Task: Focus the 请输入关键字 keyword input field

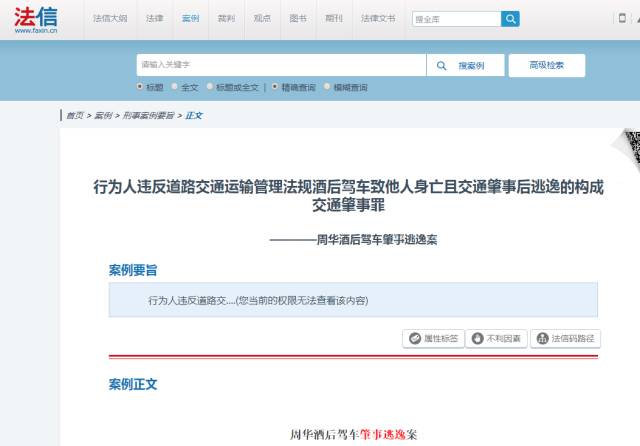Action: (281, 65)
